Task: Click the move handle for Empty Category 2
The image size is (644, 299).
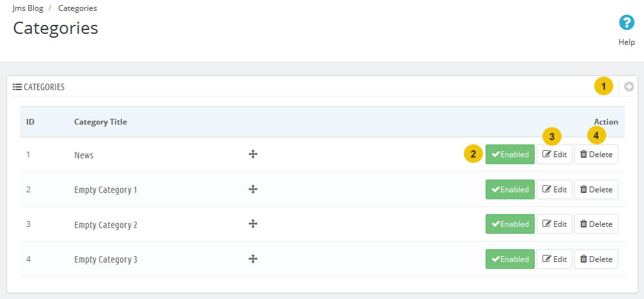Action: [x=253, y=224]
